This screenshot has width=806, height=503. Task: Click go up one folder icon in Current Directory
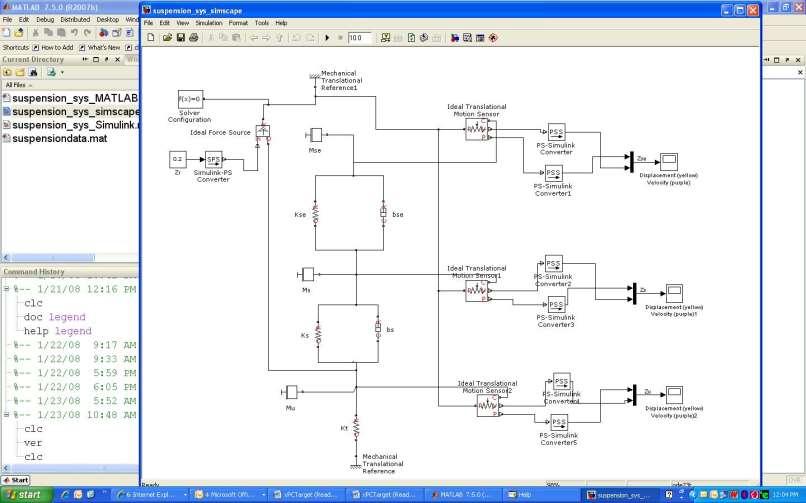8,72
